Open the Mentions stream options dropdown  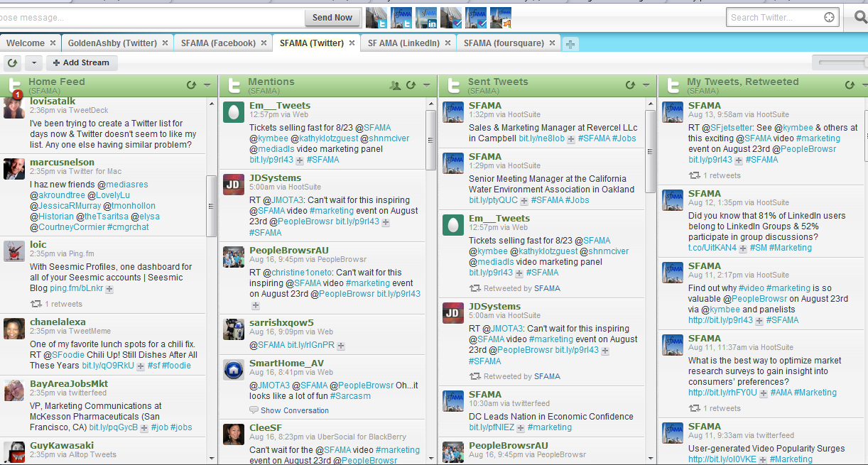click(x=426, y=85)
